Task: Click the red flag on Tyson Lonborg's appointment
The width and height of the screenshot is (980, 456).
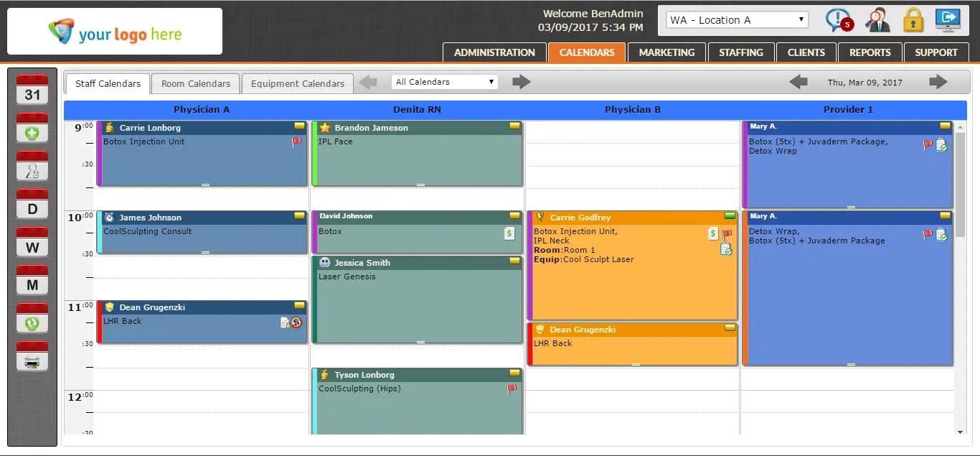Action: [x=512, y=388]
